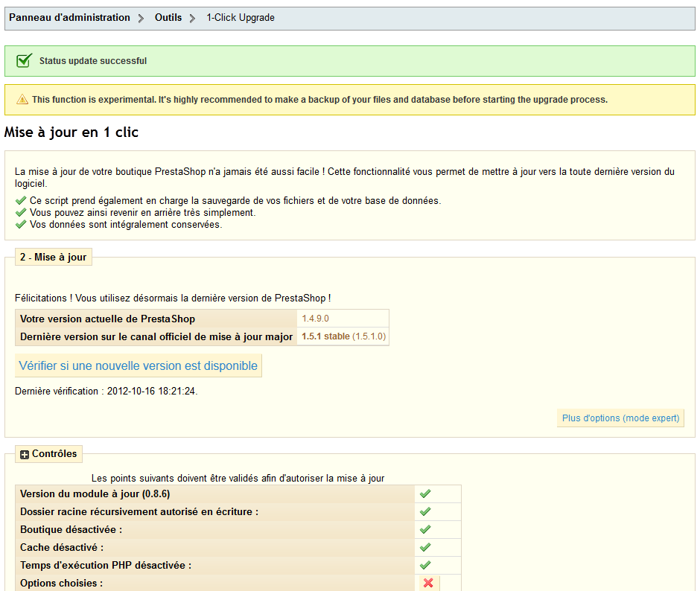Click 'Cache désactivé :' row label
Screen dimensions: 700x591
click(x=62, y=547)
